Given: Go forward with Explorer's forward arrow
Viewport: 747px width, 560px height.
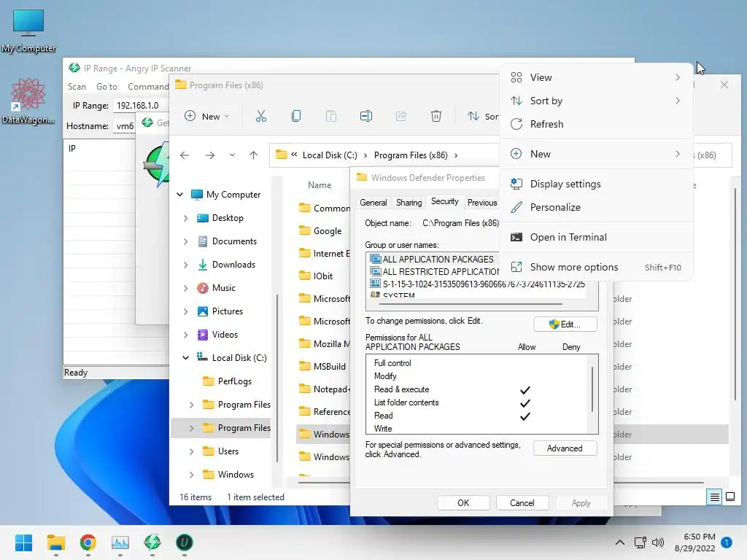Looking at the screenshot, I should [x=209, y=155].
